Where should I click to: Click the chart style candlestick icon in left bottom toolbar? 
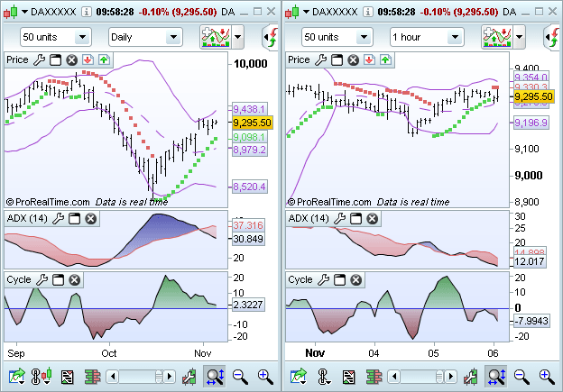point(42,377)
